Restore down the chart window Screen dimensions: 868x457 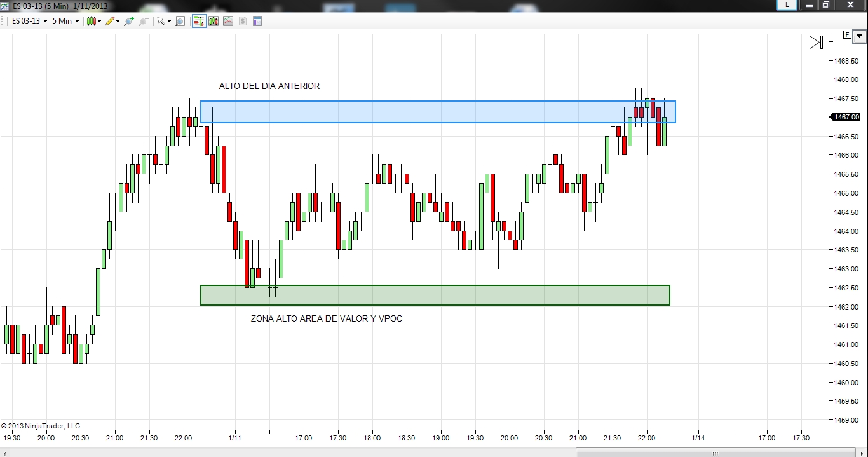(x=826, y=4)
